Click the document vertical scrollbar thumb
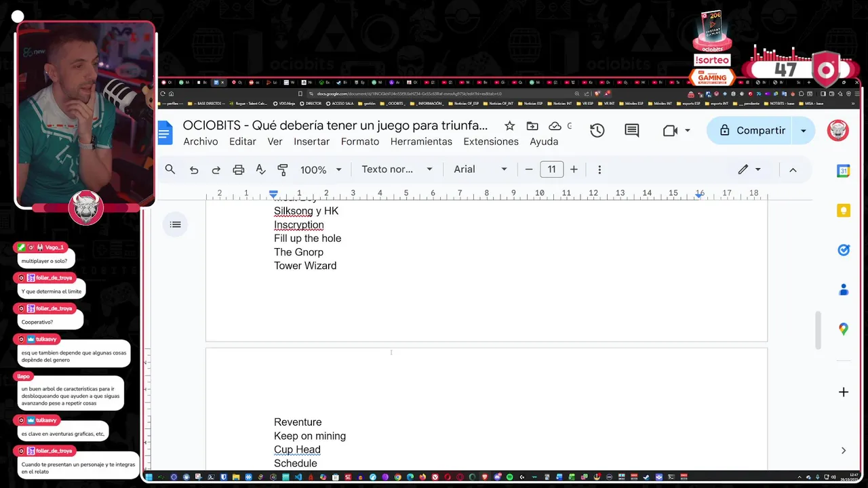The height and width of the screenshot is (488, 868). coord(818,329)
